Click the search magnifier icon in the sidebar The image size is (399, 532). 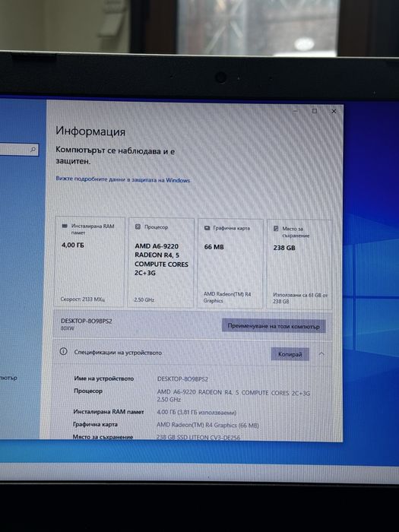point(33,149)
